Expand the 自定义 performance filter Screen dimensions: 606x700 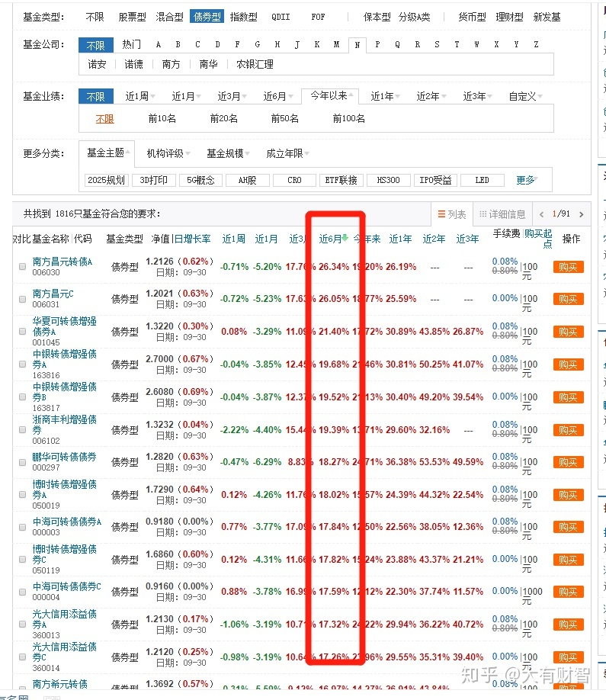point(525,96)
